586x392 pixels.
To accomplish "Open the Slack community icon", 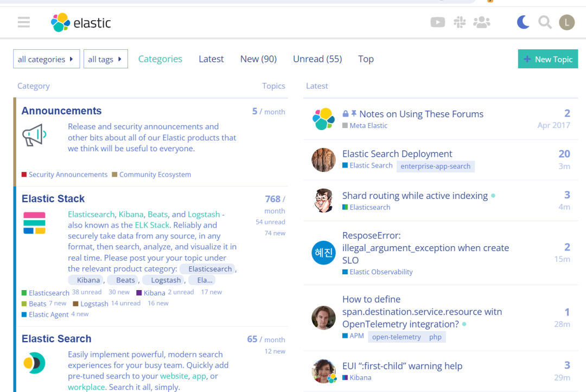I will point(460,22).
